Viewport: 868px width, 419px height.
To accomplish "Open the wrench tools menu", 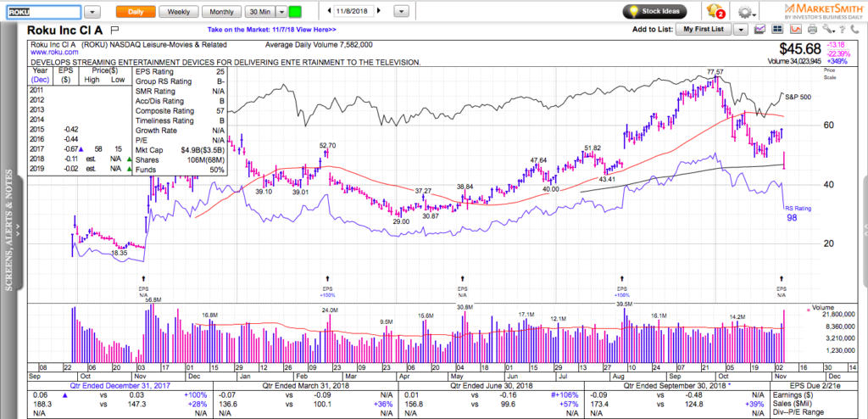I will pyautogui.click(x=827, y=30).
